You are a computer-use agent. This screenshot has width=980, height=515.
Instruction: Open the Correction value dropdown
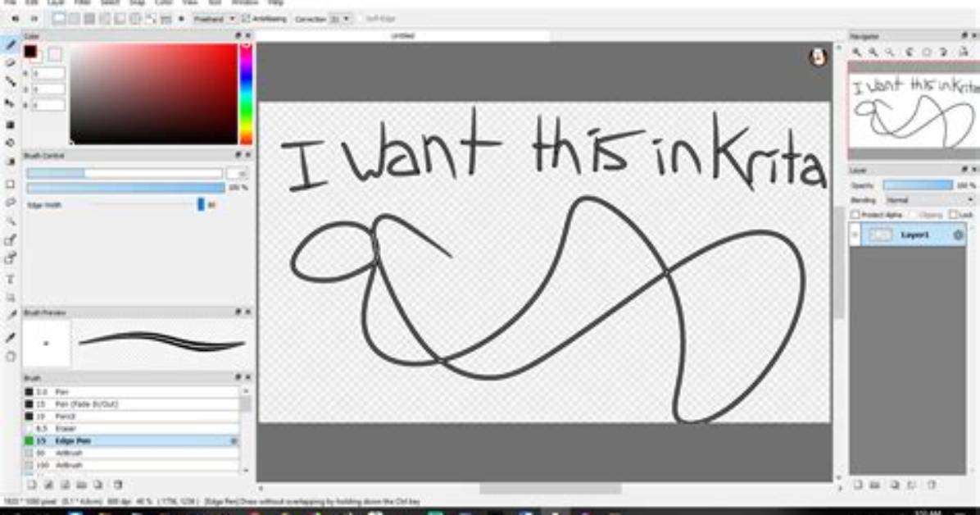click(341, 19)
